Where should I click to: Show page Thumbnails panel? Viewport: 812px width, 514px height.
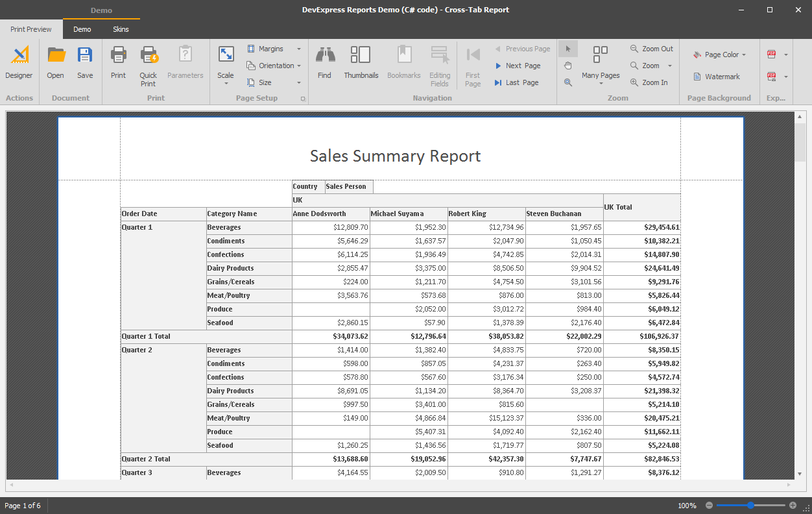tap(361, 56)
